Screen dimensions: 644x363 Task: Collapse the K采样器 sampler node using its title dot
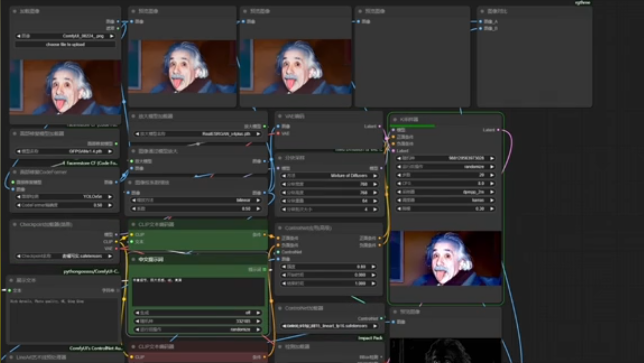395,119
